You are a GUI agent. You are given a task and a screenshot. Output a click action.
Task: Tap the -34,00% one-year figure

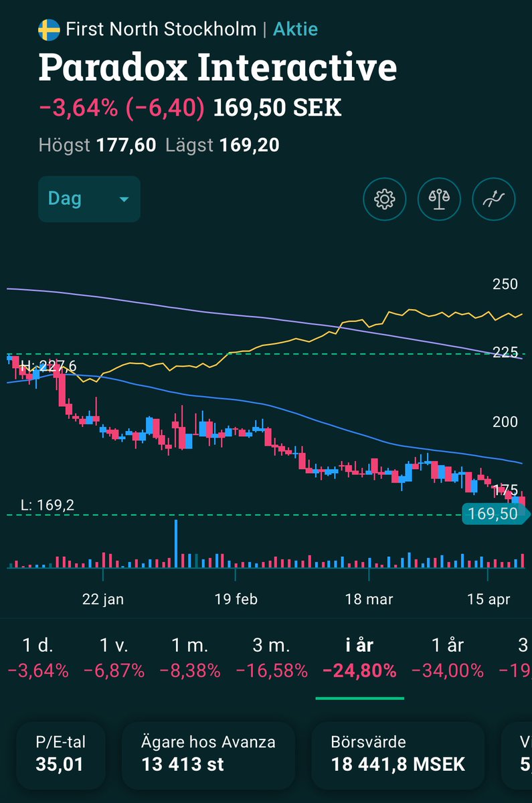pyautogui.click(x=446, y=670)
